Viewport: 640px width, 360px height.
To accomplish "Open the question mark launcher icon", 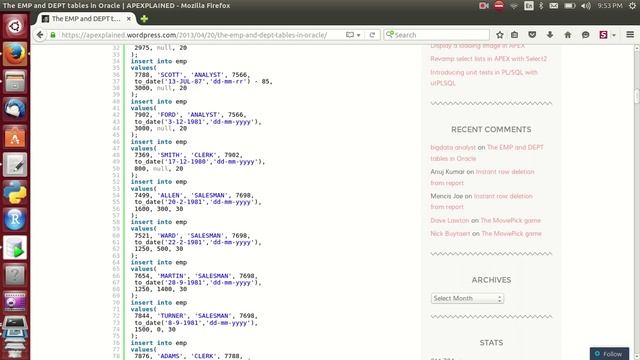I will (15, 275).
